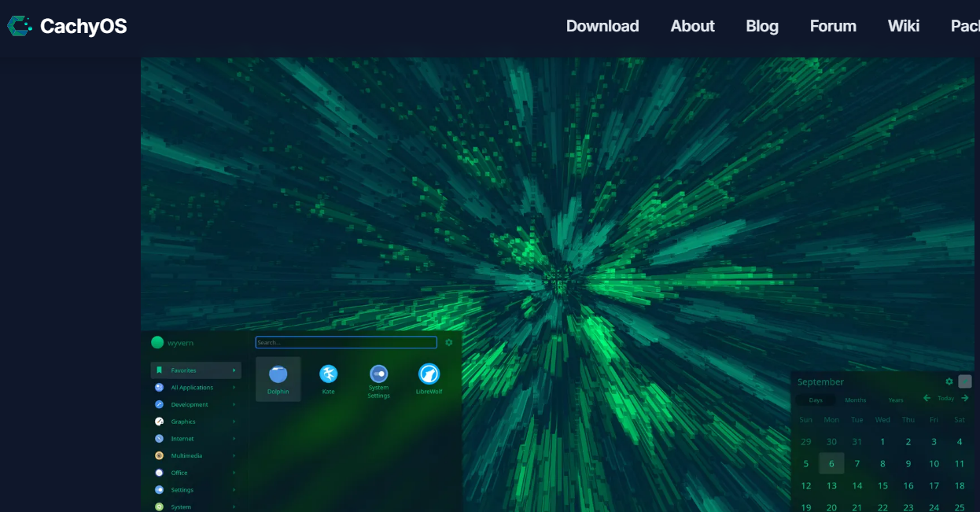Open the Download page
Screen dimensions: 980x512
coord(602,26)
